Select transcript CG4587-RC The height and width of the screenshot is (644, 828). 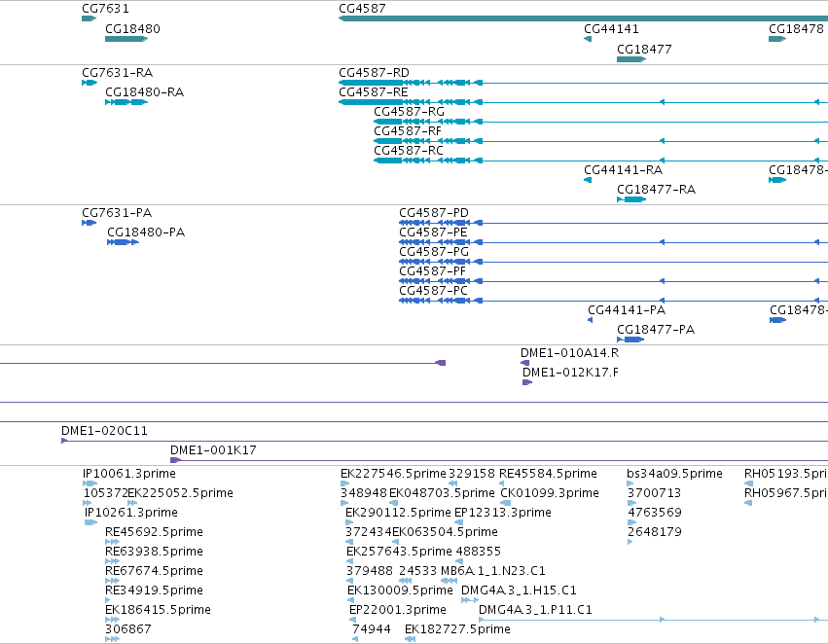(x=409, y=151)
